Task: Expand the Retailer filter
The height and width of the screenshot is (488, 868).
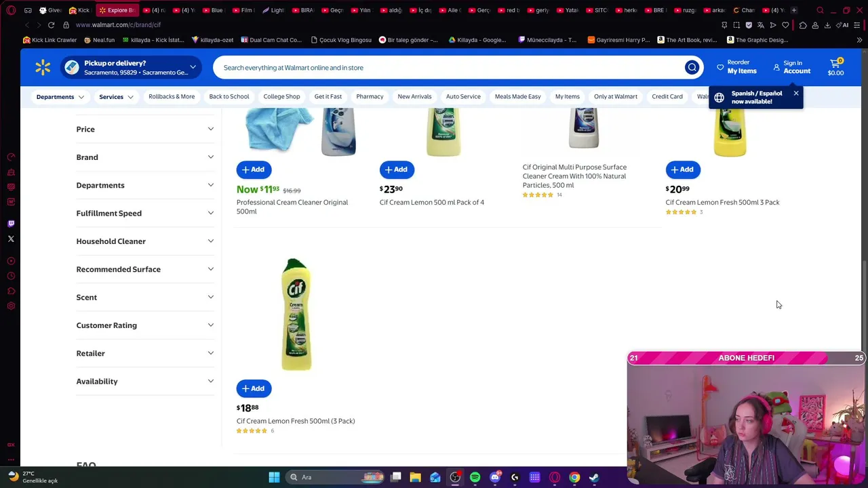Action: point(145,353)
